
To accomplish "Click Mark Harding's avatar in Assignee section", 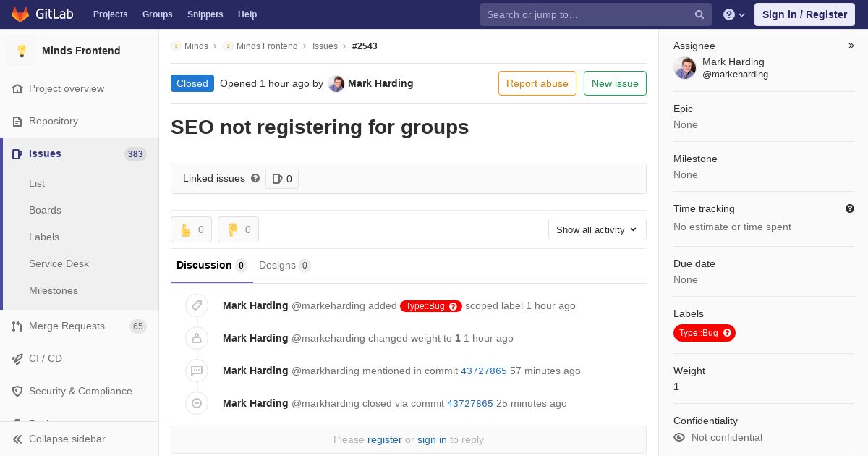I will pyautogui.click(x=685, y=68).
